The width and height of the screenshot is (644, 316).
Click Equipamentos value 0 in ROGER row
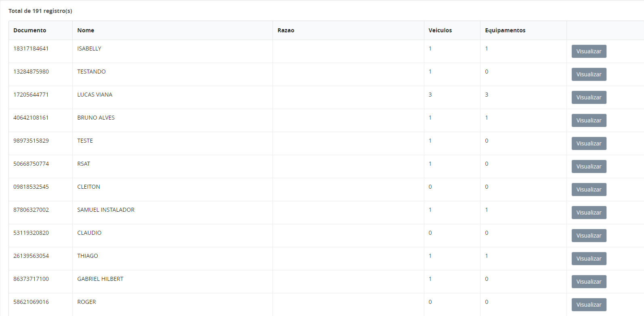[487, 302]
